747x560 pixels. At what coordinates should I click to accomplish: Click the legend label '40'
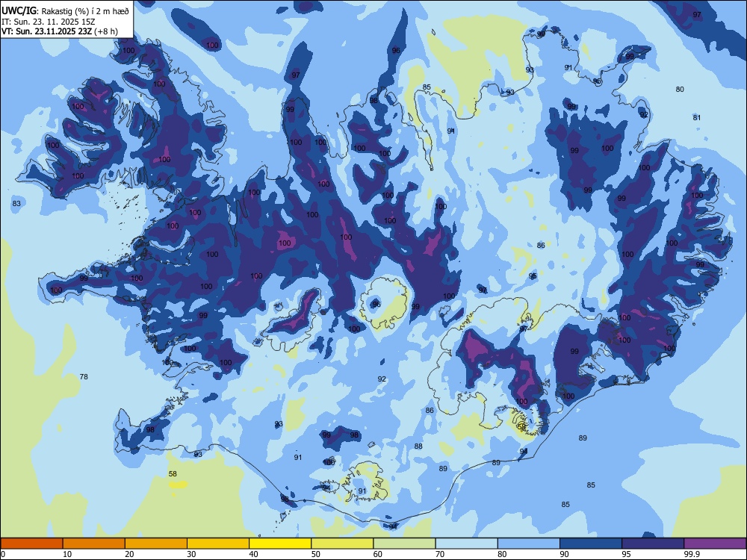coord(253,554)
